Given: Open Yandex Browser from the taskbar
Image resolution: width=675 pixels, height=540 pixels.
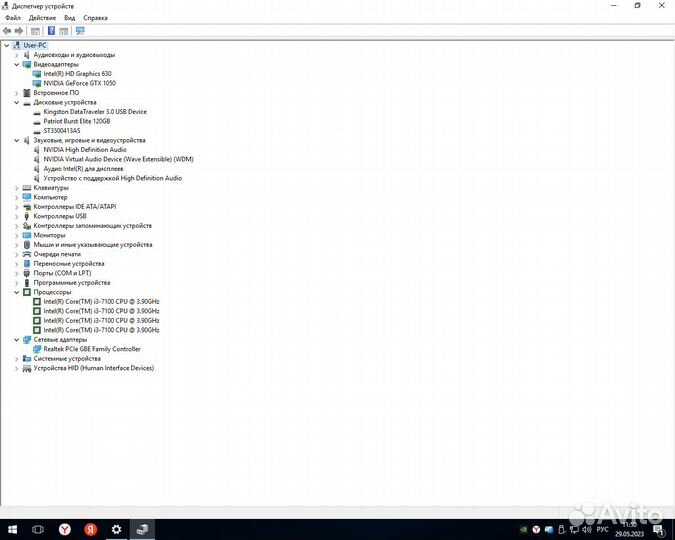Looking at the screenshot, I should (64, 529).
